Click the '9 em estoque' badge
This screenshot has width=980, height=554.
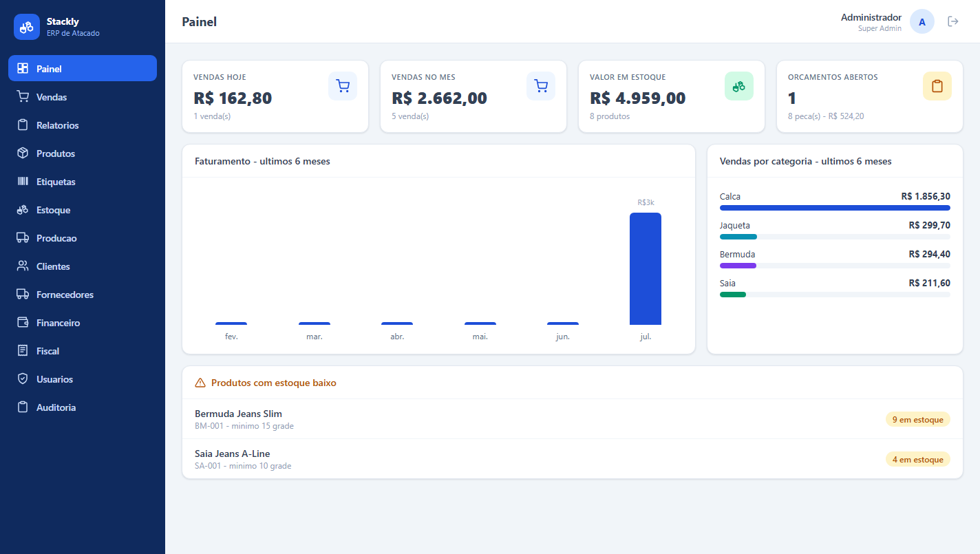918,419
